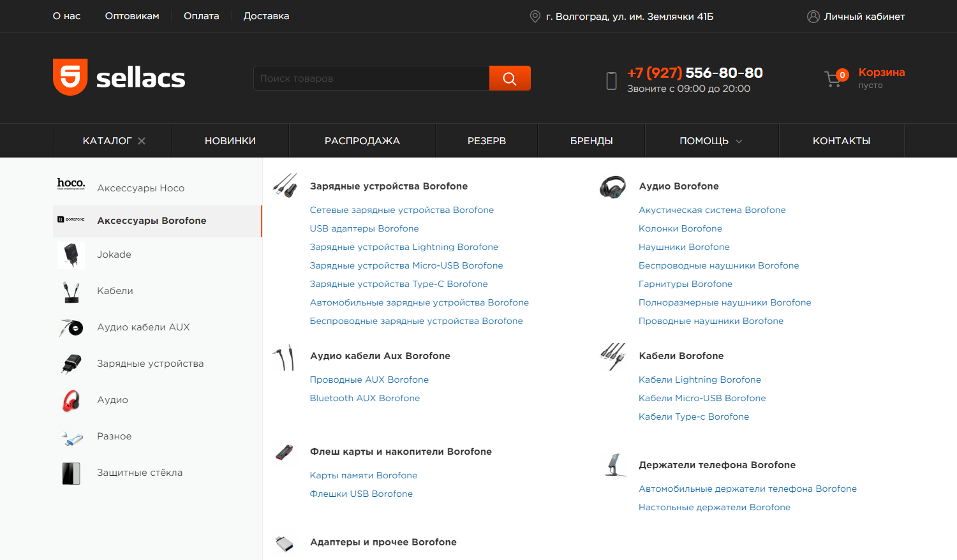The image size is (957, 560).
Task: Open Личный кабинет link
Action: tap(864, 17)
